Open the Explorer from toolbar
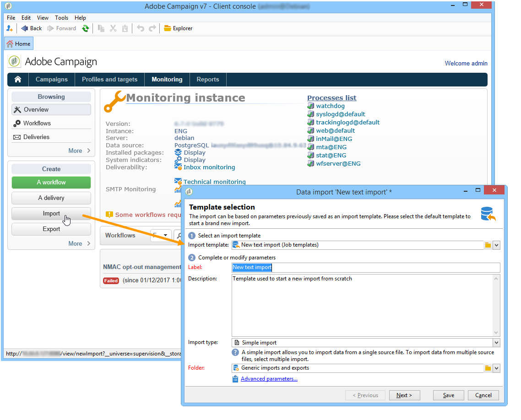This screenshot has width=521, height=420. [x=178, y=28]
